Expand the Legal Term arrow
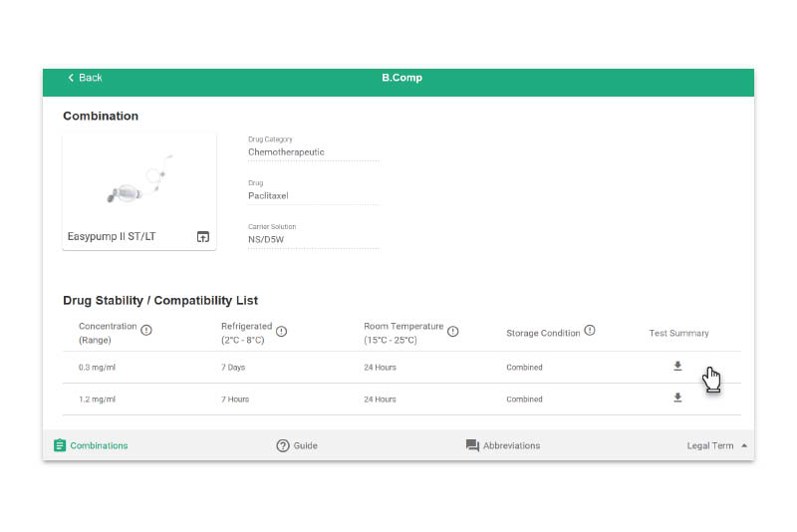This screenshot has height=532, width=797. tap(744, 445)
